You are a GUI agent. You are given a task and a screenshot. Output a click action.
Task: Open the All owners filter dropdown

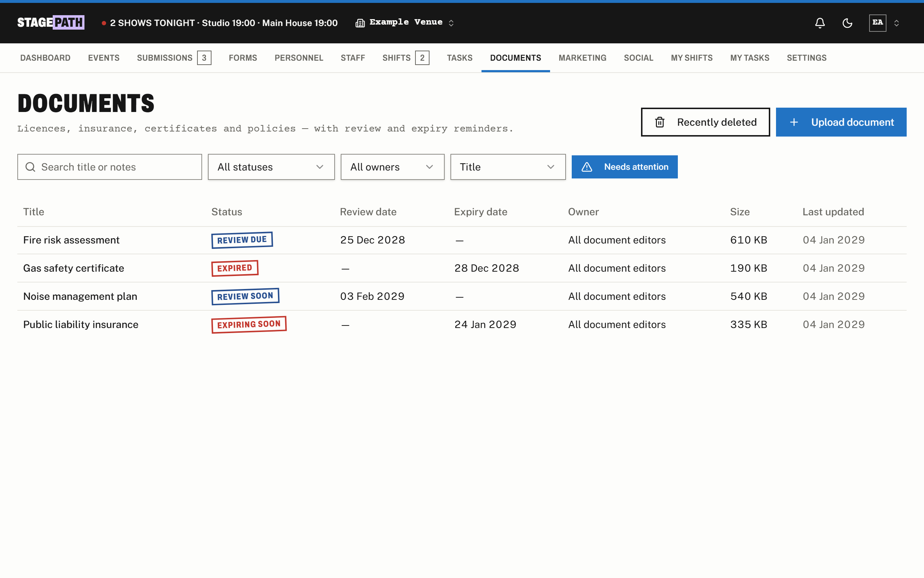[392, 167]
